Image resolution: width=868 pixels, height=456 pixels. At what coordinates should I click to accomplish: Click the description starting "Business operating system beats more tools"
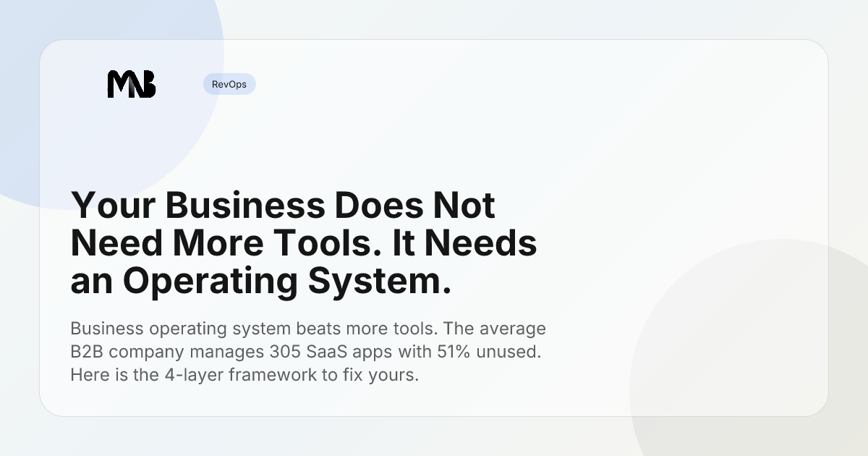308,352
